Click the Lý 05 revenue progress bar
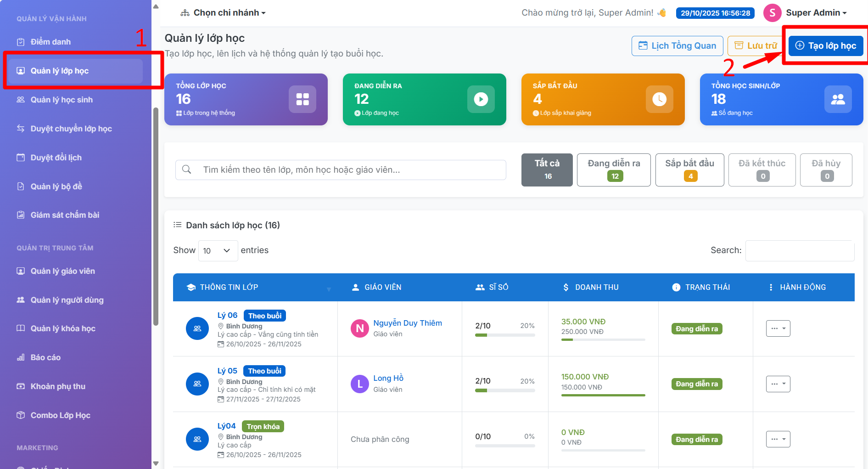Image resolution: width=868 pixels, height=469 pixels. [x=603, y=395]
